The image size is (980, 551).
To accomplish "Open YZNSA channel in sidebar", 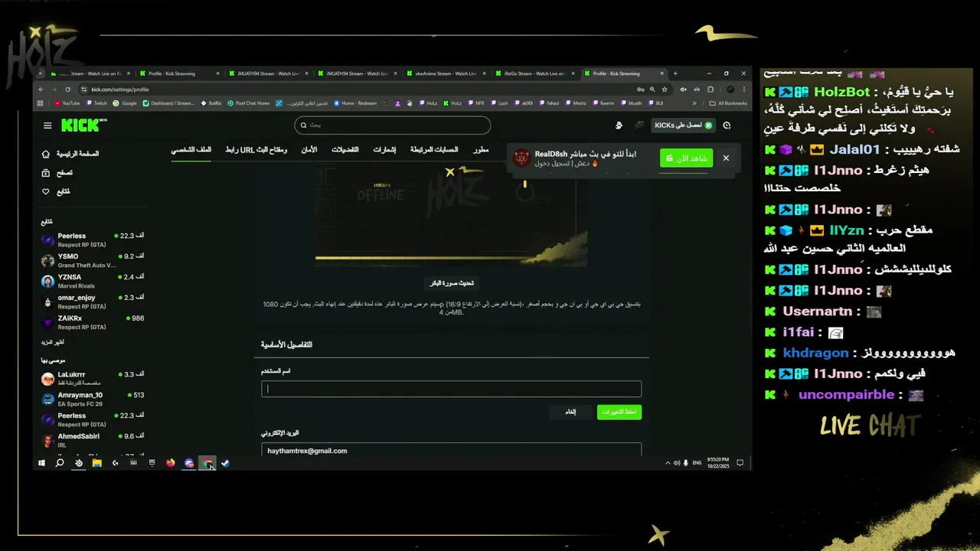I will [92, 281].
